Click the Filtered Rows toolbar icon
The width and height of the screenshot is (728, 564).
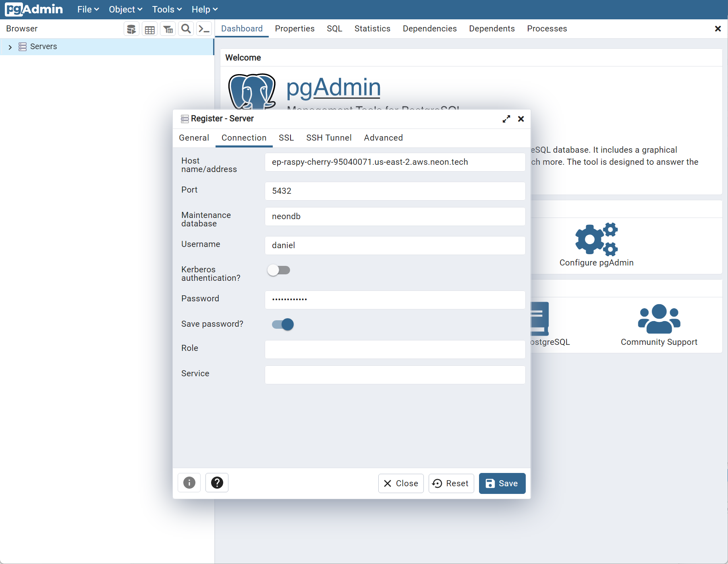[x=168, y=29]
